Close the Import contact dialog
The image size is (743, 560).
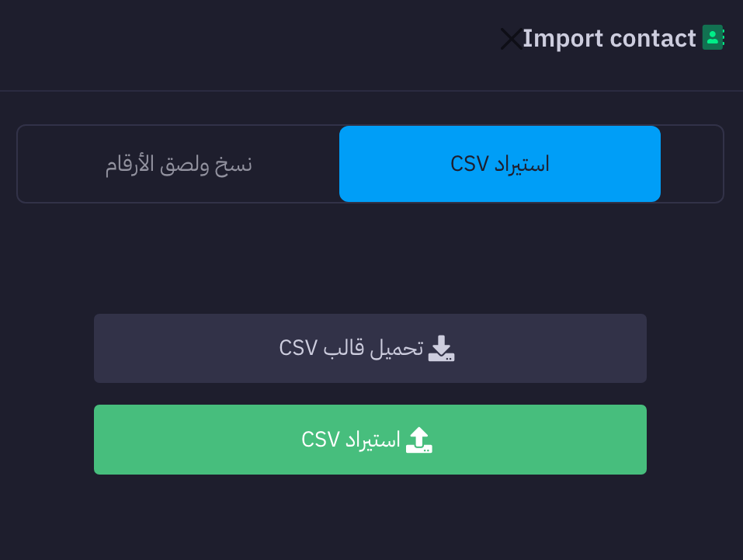point(511,38)
